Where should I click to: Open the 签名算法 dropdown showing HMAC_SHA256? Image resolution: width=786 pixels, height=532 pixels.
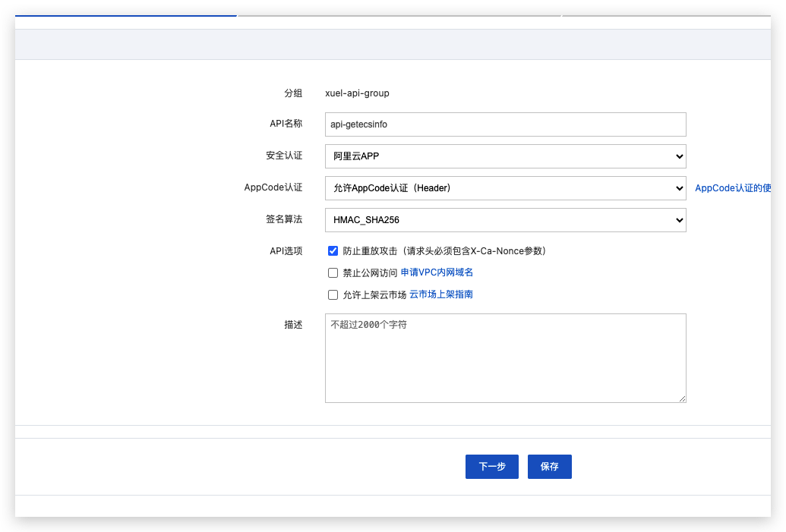point(505,220)
